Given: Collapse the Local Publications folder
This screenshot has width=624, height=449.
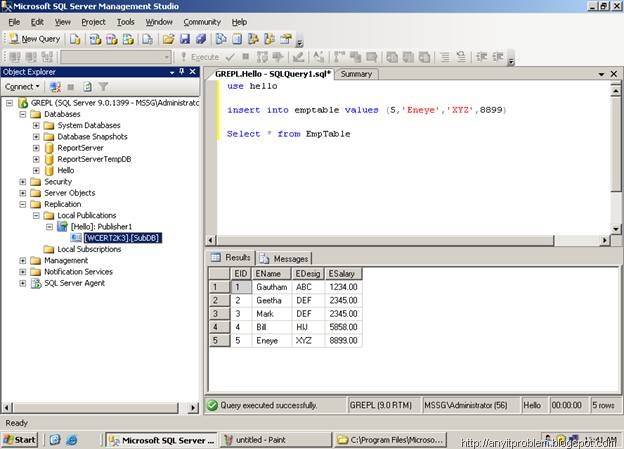Looking at the screenshot, I should click(36, 215).
